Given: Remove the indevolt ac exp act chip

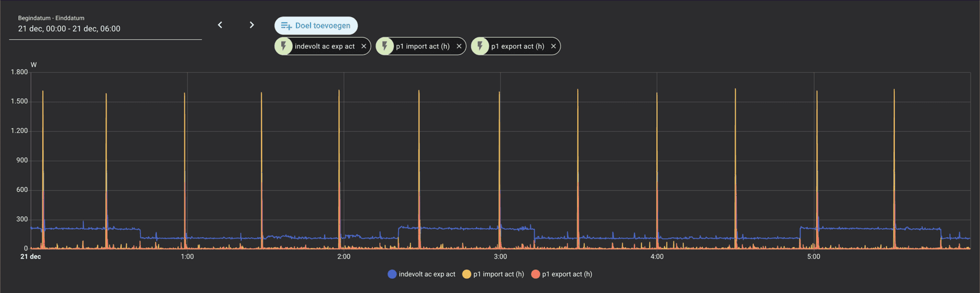Looking at the screenshot, I should [364, 47].
